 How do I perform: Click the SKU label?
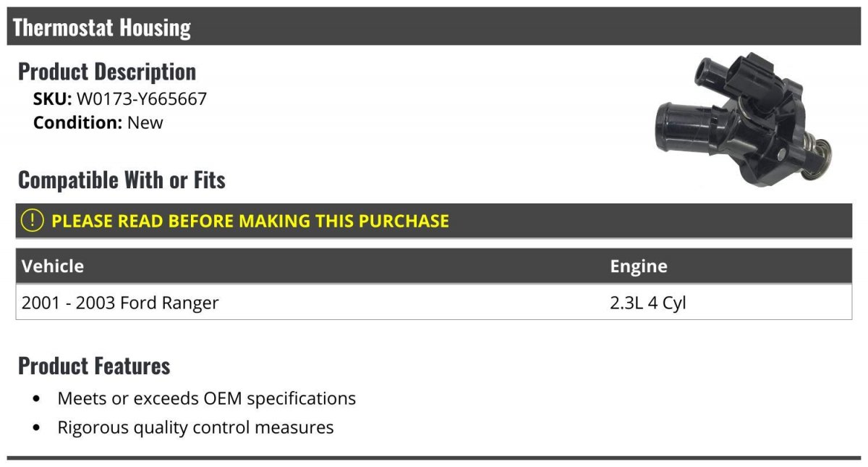coord(52,98)
